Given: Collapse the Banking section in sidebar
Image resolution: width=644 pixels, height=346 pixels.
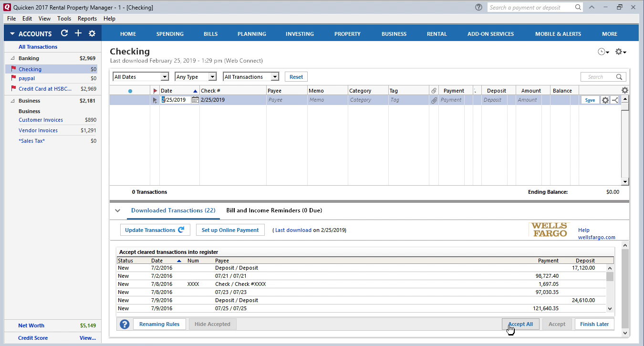Looking at the screenshot, I should pos(12,58).
